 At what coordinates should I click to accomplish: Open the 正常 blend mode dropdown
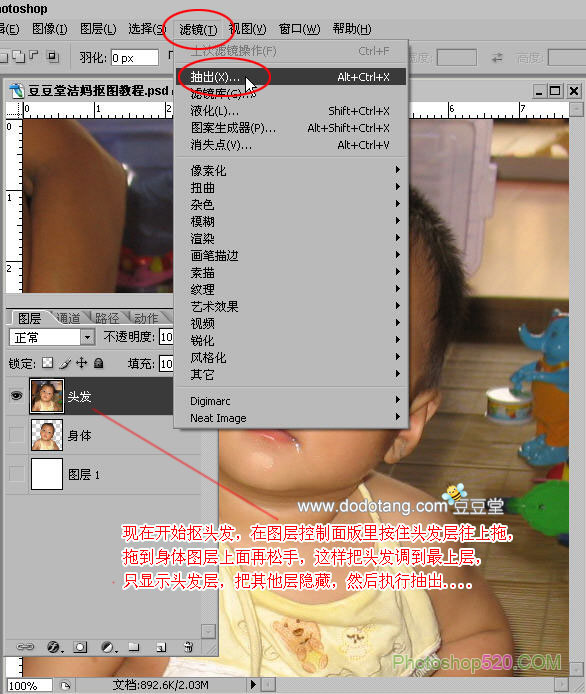tap(51, 338)
